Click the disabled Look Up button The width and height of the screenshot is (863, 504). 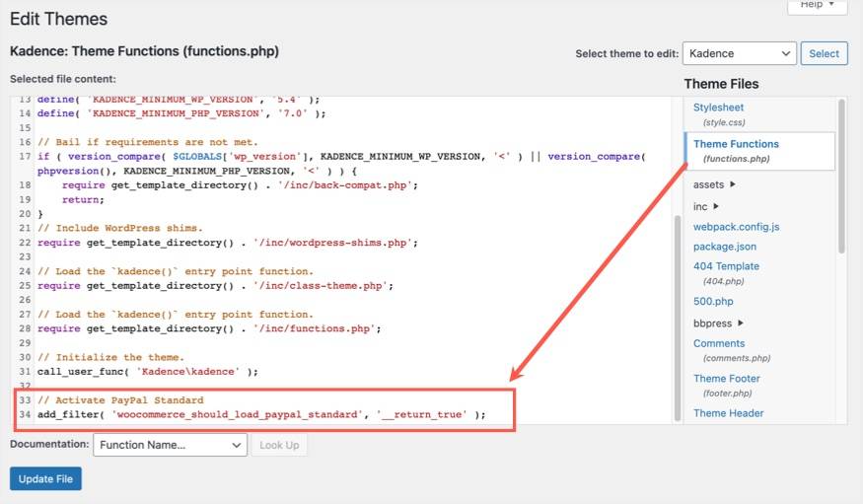(279, 445)
